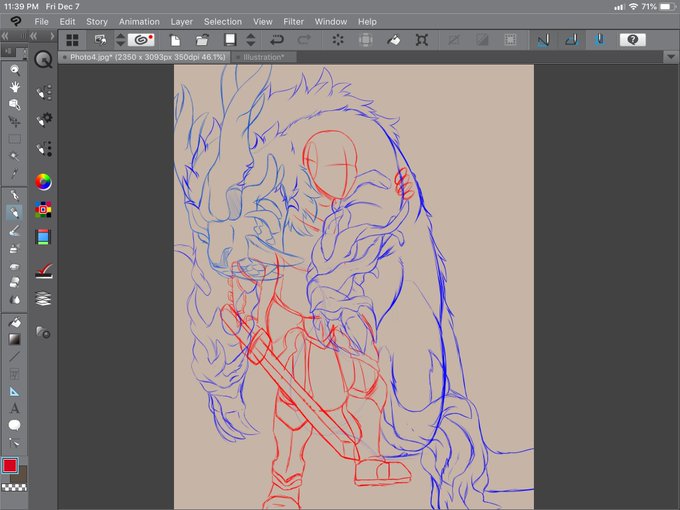Image resolution: width=680 pixels, height=510 pixels.
Task: Open the canvas tab list dropdown
Action: point(671,57)
